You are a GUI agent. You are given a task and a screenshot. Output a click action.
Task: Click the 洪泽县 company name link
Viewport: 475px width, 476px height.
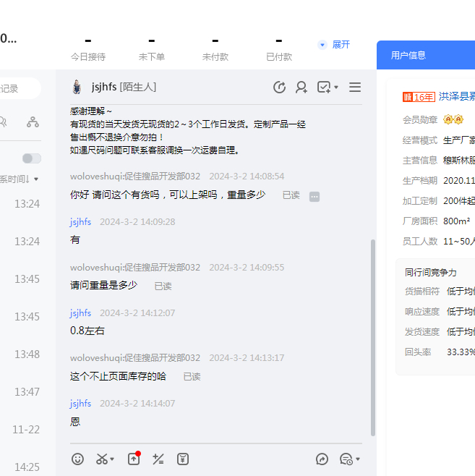click(x=456, y=96)
